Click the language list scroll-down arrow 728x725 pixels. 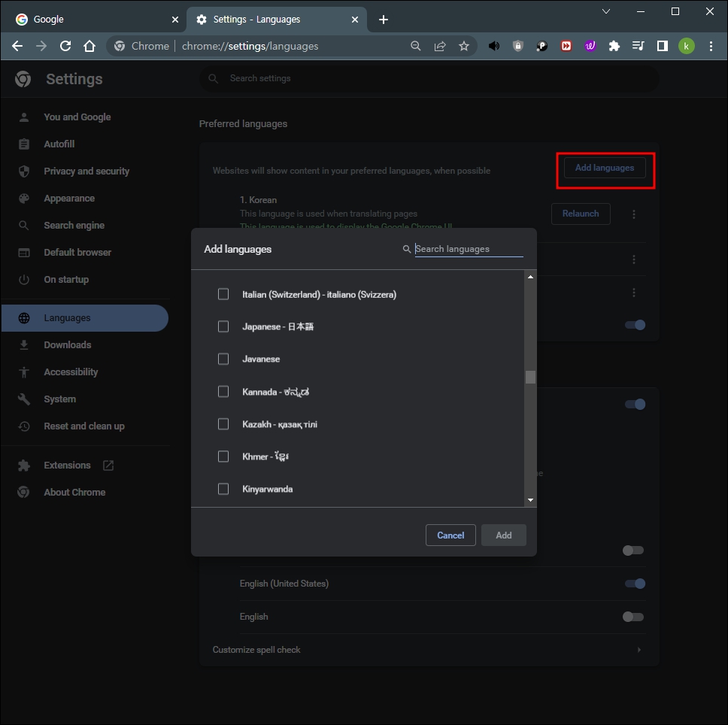pos(530,500)
